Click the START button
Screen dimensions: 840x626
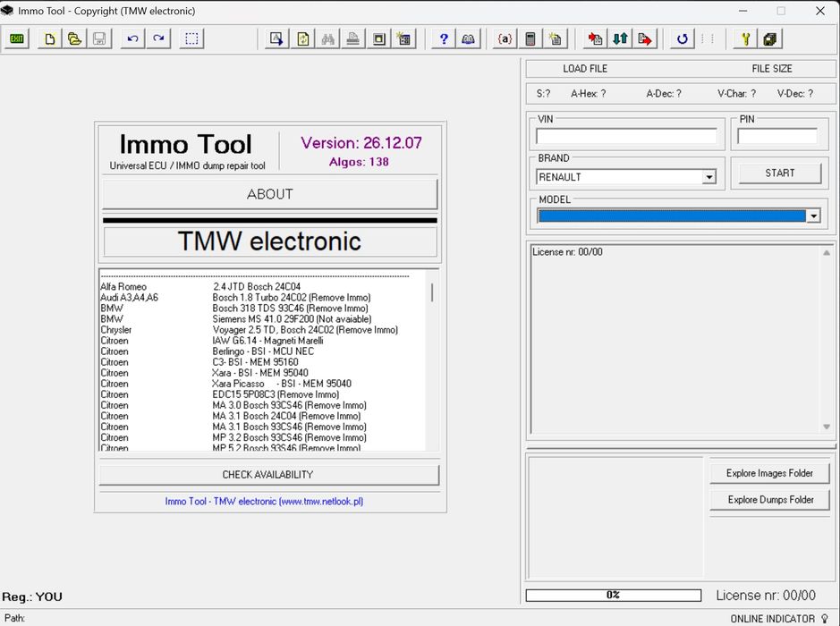pos(779,173)
